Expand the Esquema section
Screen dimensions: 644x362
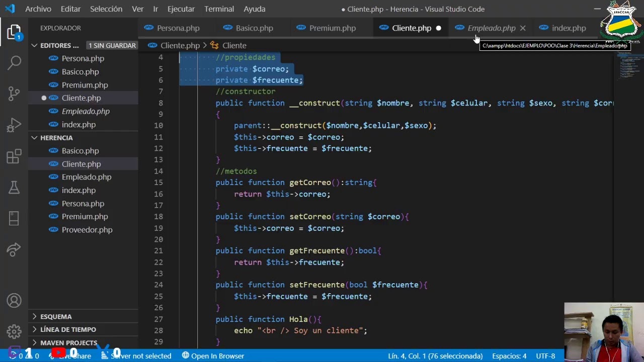(x=83, y=317)
